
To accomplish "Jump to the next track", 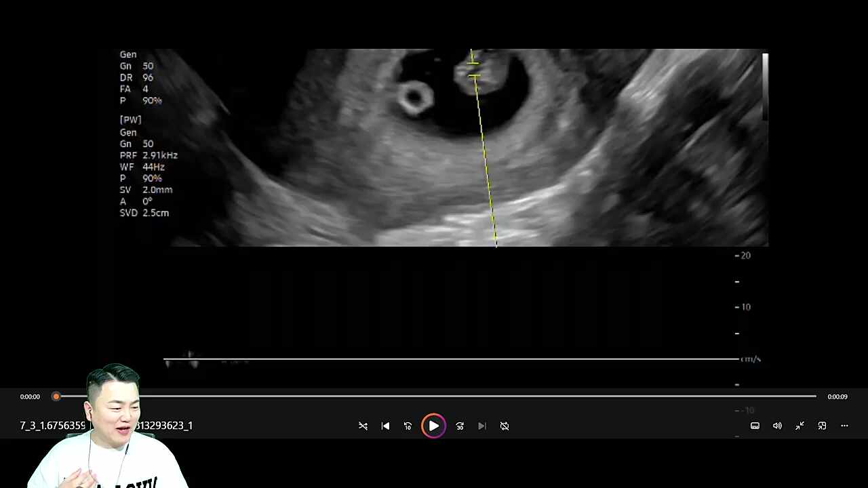I will 482,426.
